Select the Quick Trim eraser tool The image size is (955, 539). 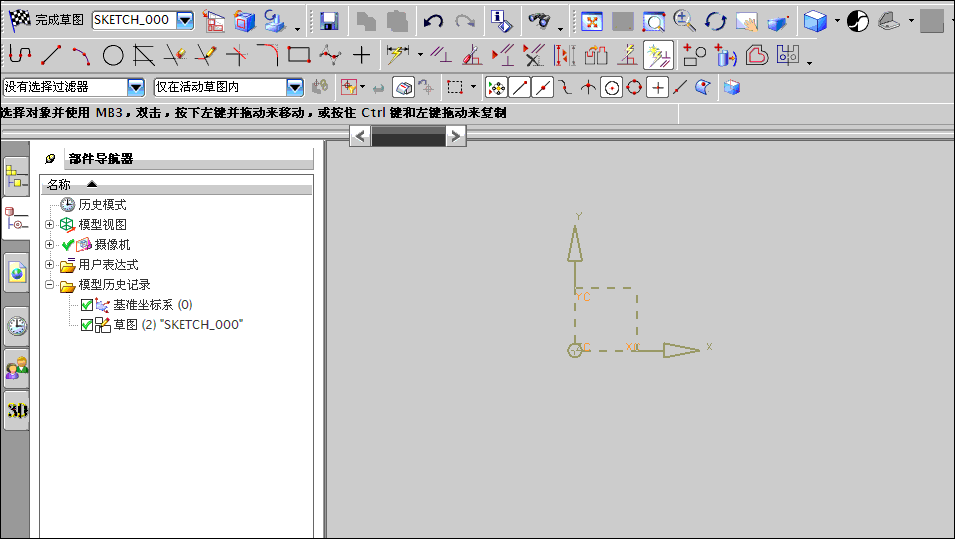[175, 55]
